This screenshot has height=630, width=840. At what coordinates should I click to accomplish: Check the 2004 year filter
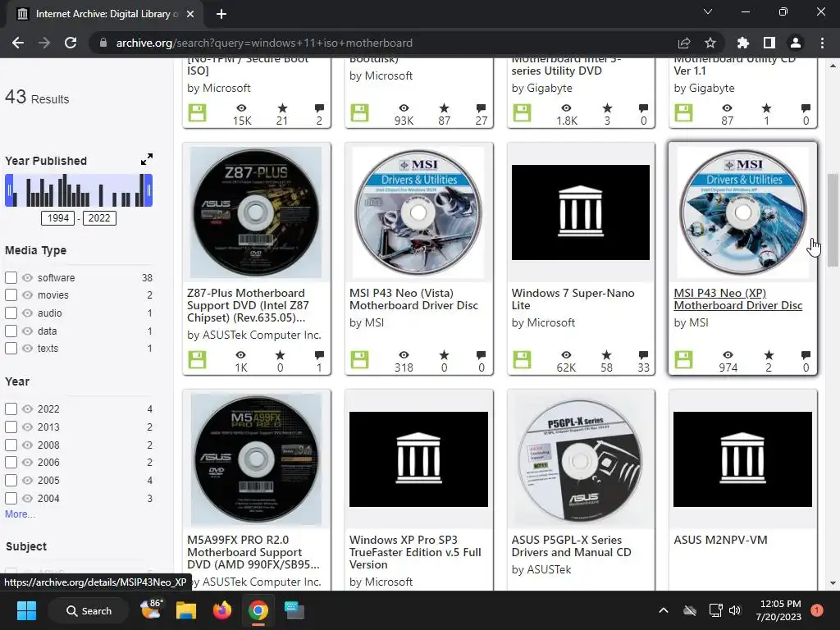click(x=11, y=498)
